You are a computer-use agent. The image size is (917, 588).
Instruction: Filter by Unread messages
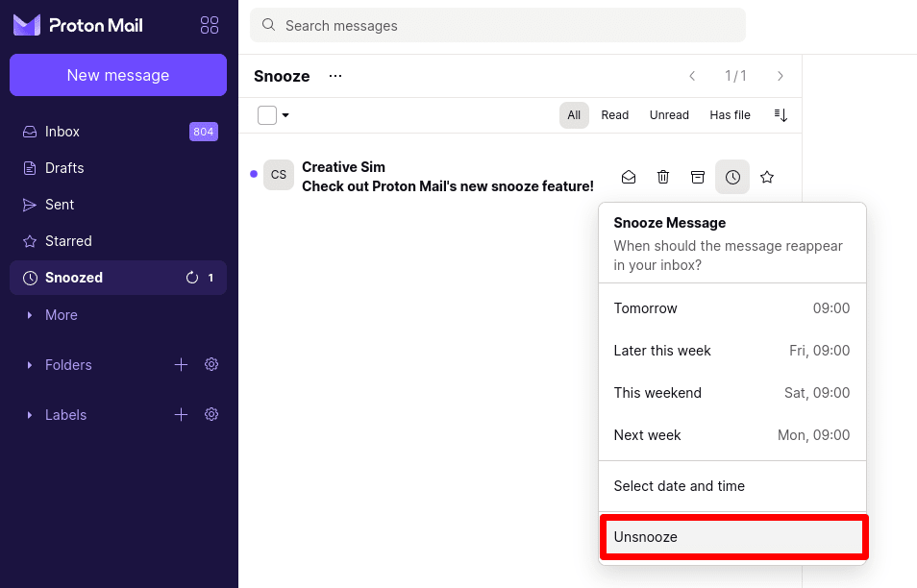[x=669, y=115]
